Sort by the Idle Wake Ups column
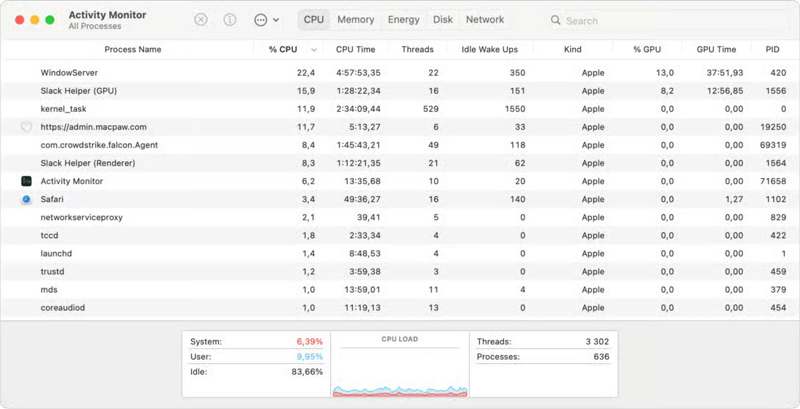Image resolution: width=800 pixels, height=409 pixels. [490, 49]
